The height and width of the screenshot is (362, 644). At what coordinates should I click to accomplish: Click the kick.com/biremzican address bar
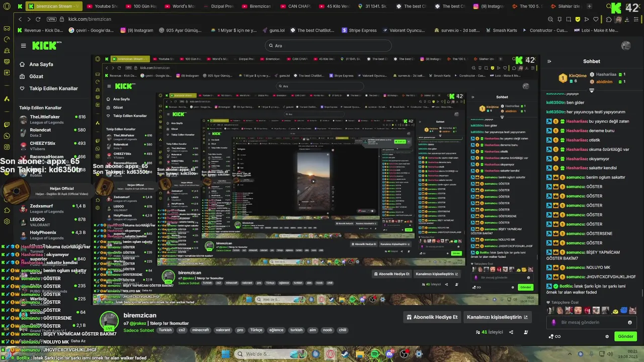coord(90,19)
